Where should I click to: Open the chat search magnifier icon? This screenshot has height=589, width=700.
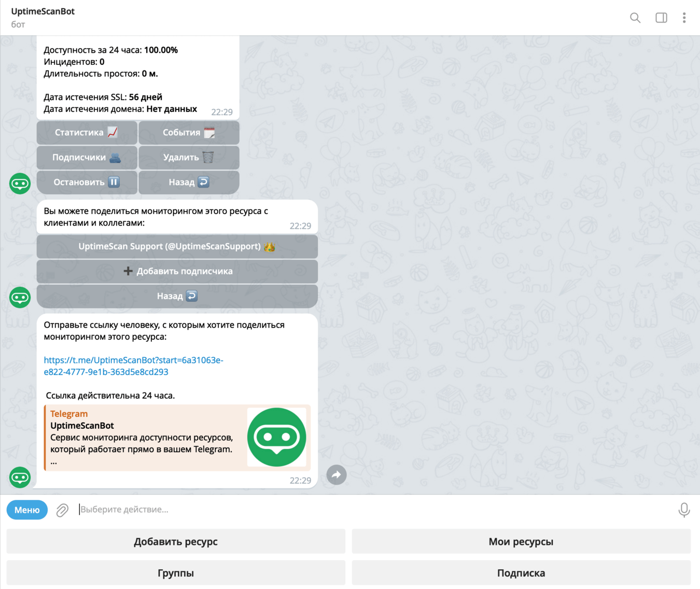point(635,18)
